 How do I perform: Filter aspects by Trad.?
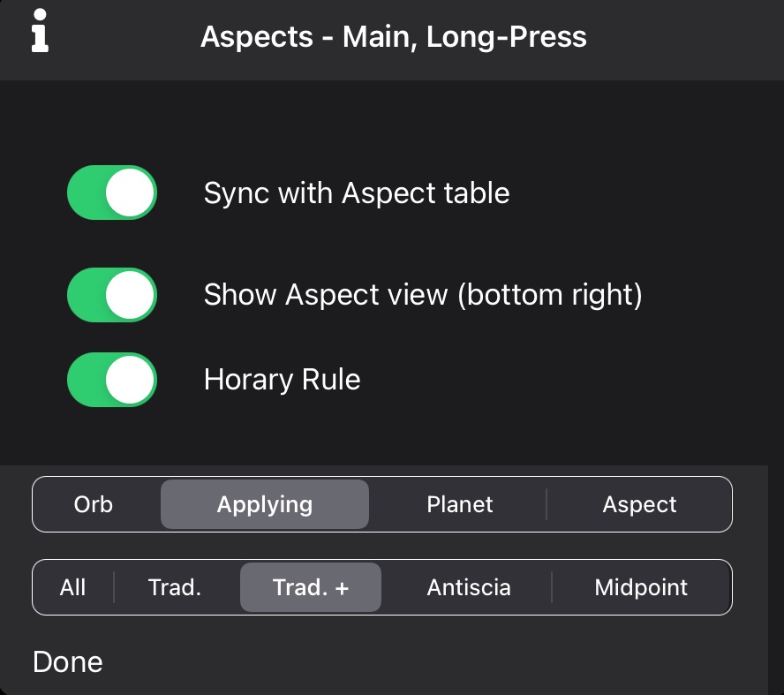pyautogui.click(x=175, y=587)
